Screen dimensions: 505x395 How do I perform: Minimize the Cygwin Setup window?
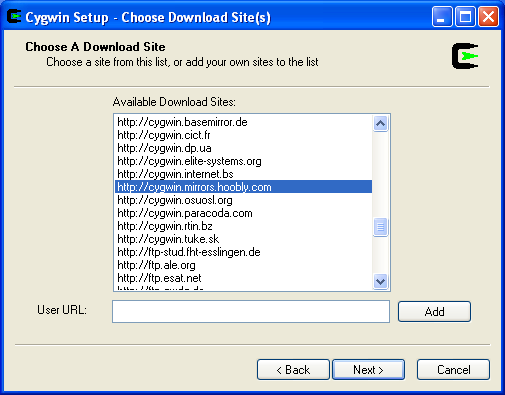(x=442, y=17)
